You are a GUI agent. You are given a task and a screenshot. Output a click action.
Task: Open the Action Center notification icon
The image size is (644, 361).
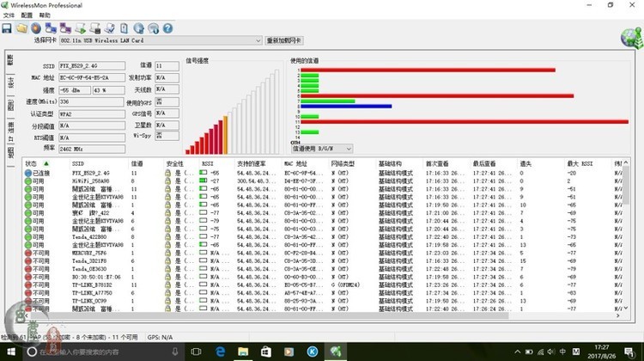629,352
